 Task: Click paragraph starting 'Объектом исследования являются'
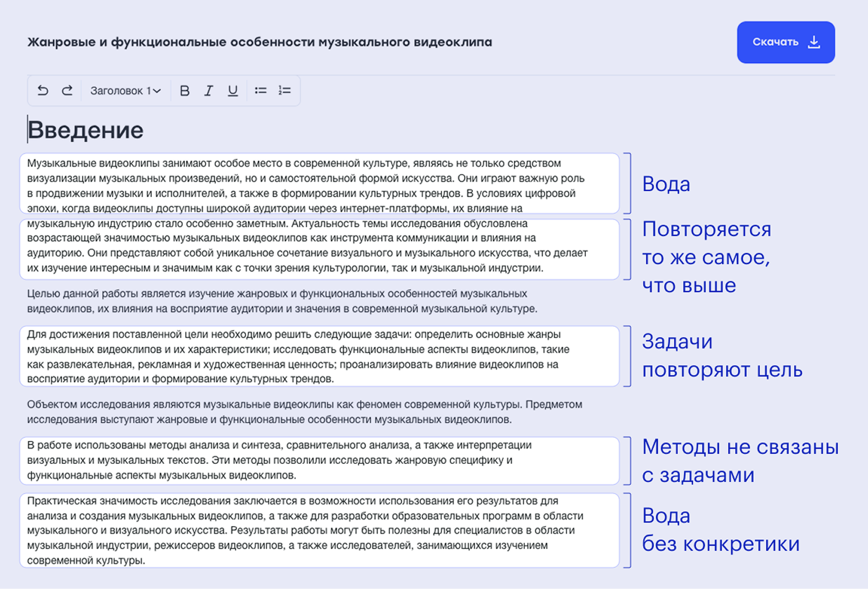pos(304,412)
